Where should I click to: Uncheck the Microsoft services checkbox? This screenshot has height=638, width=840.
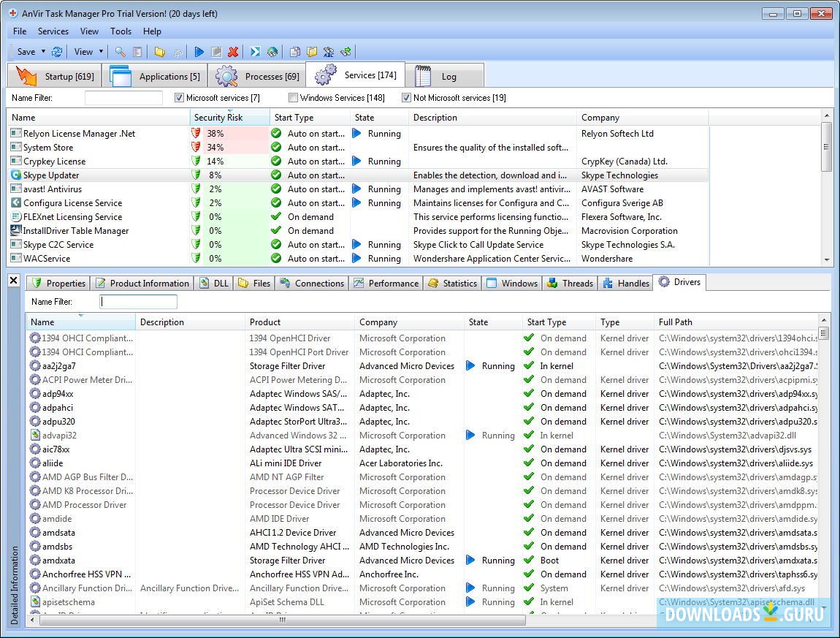(180, 98)
